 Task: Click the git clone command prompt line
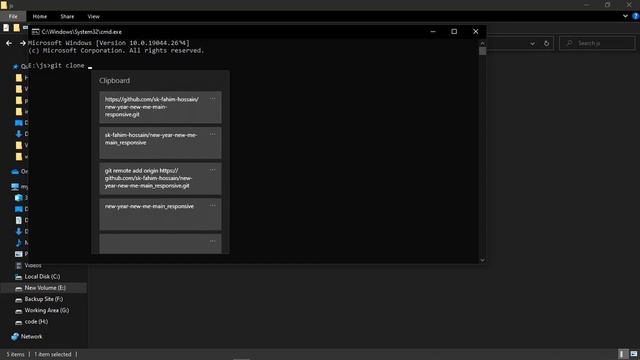point(60,65)
